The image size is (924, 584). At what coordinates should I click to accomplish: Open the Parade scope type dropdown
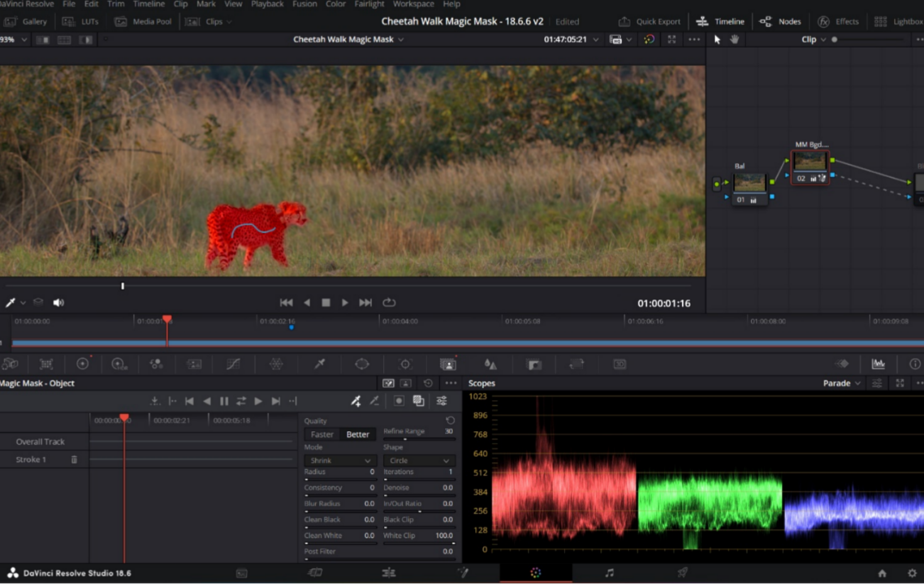click(842, 383)
